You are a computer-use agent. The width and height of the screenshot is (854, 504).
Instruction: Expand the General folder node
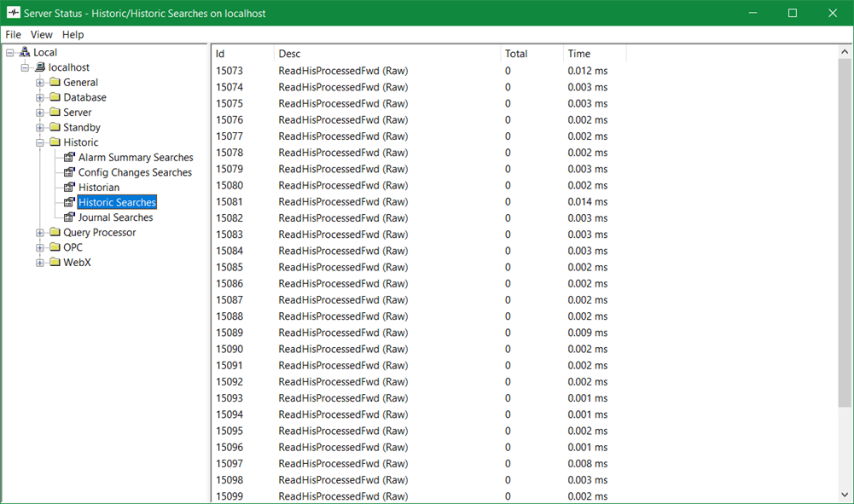[40, 83]
